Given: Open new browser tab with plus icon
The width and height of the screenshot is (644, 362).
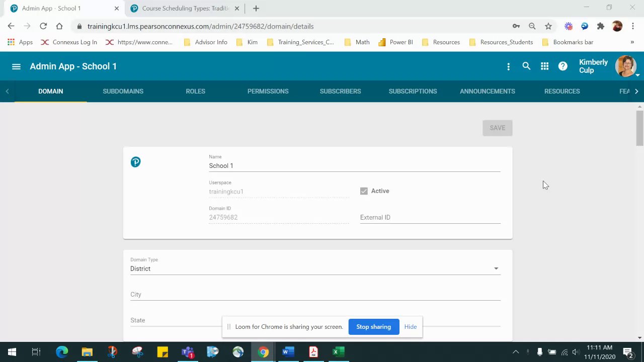Looking at the screenshot, I should point(256,8).
